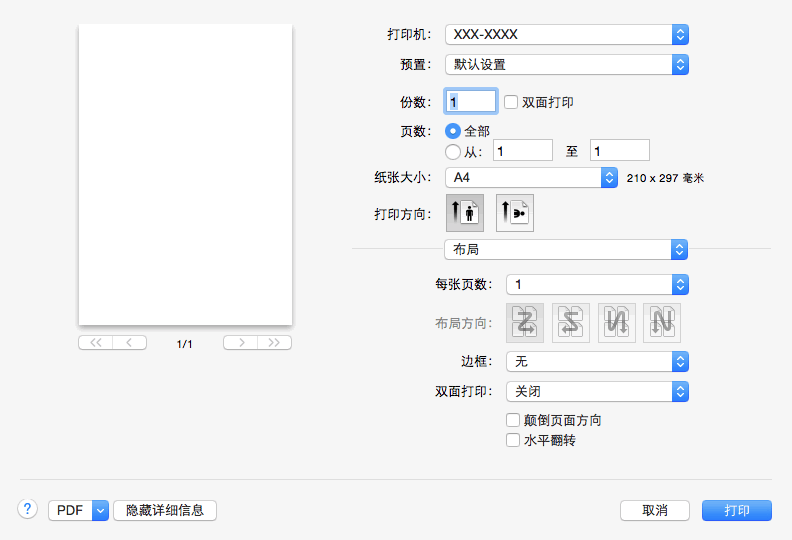
Task: Tick 水平翻转 checkbox
Action: [513, 440]
